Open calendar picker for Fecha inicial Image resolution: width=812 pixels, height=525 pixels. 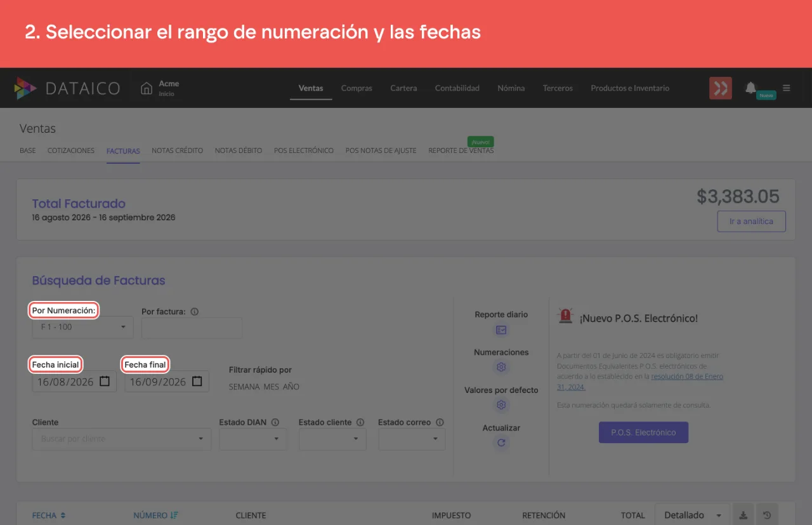105,382
